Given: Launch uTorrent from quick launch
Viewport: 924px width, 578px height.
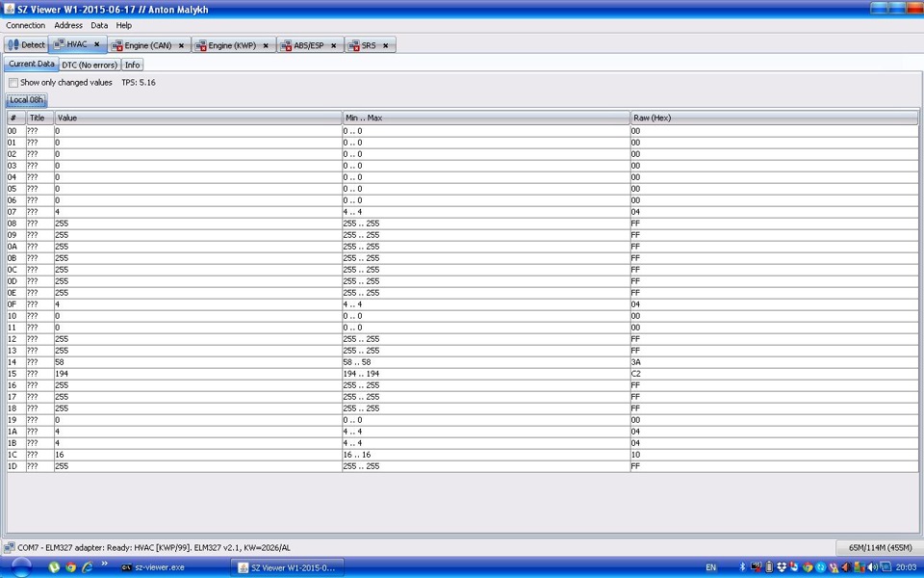Looking at the screenshot, I should [x=54, y=567].
